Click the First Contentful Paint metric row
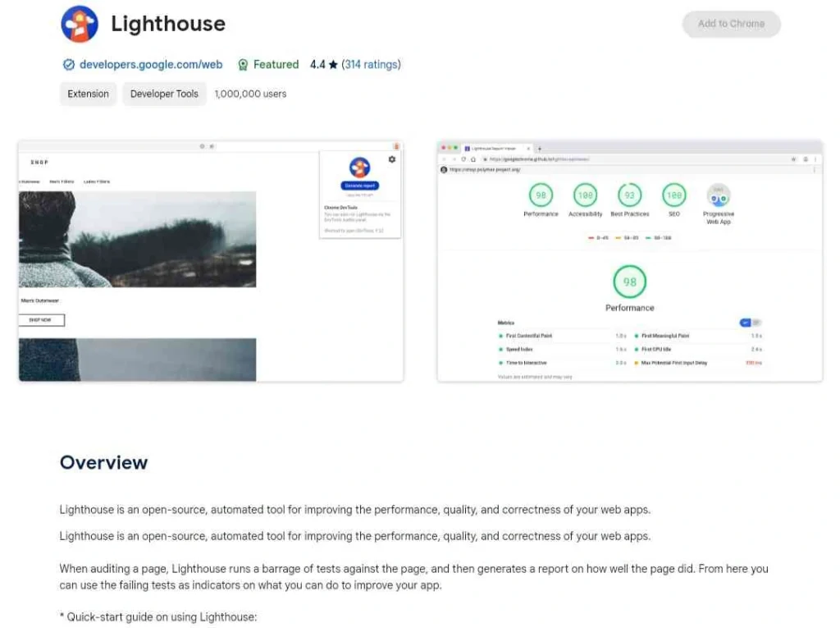The width and height of the screenshot is (840, 628). 562,336
